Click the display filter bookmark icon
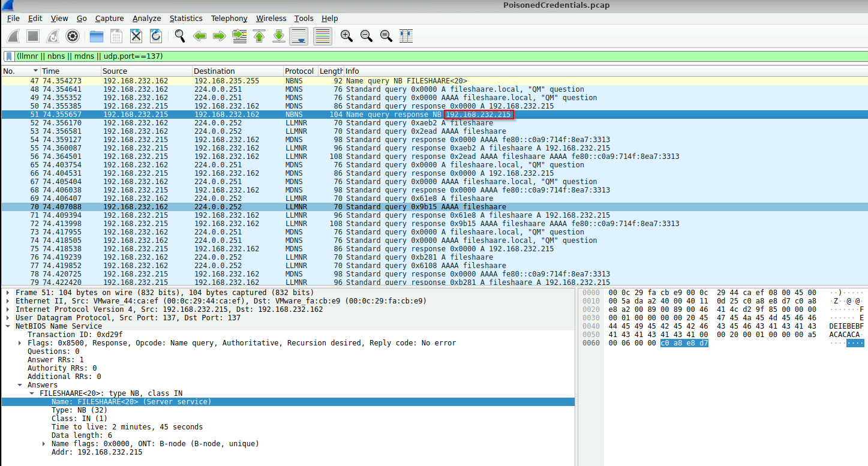The width and height of the screenshot is (868, 466). coord(9,56)
